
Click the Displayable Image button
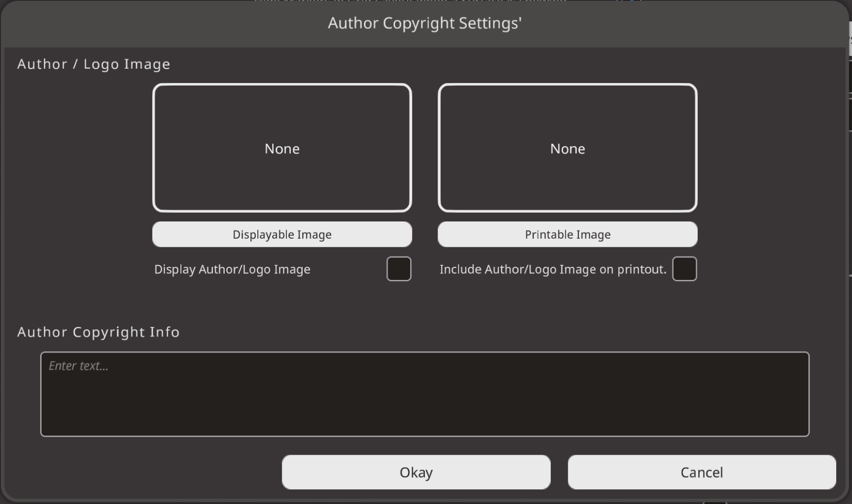pos(282,234)
